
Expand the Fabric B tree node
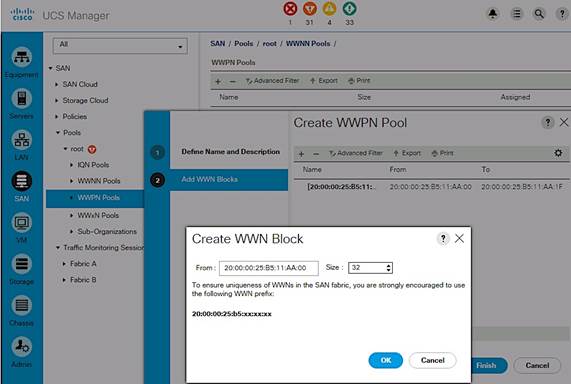pyautogui.click(x=64, y=280)
